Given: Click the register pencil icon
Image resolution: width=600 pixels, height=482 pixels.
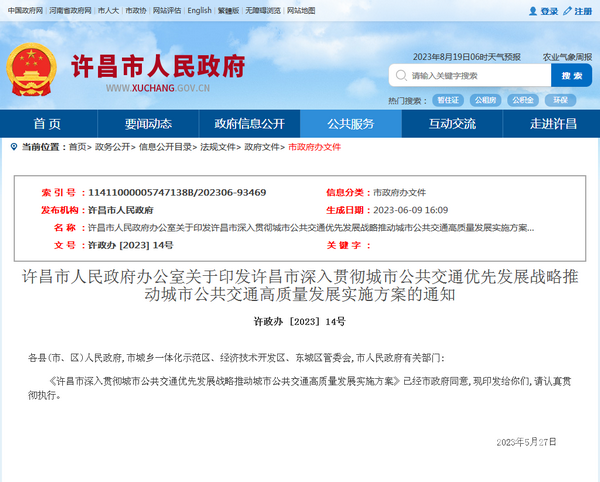Looking at the screenshot, I should pyautogui.click(x=567, y=11).
